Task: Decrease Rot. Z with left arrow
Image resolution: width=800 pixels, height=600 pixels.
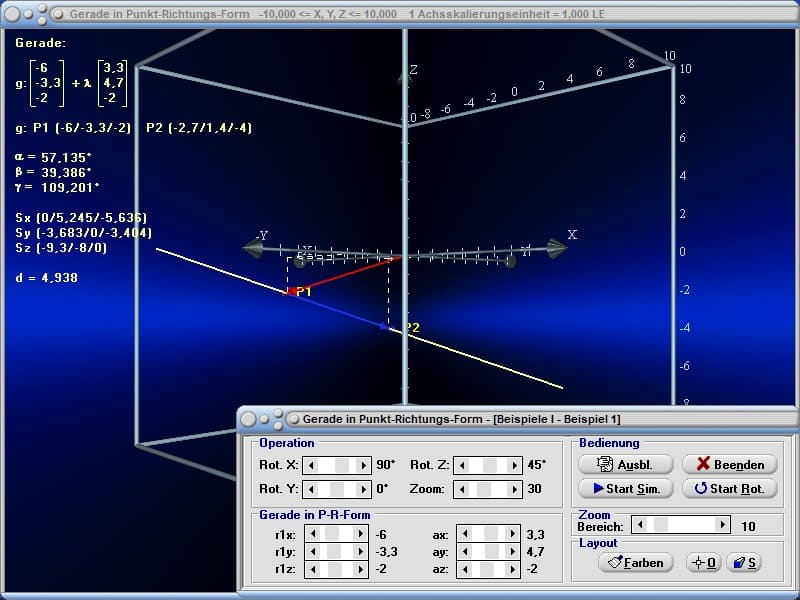Action: click(462, 465)
